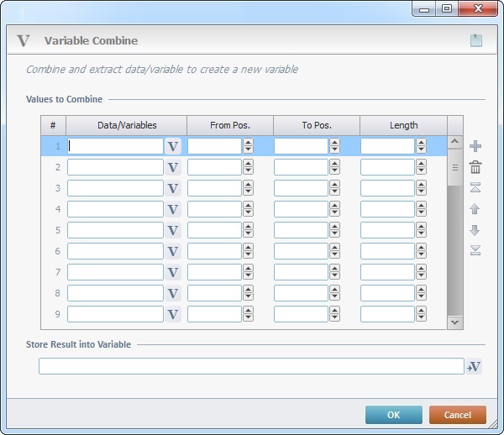Click the trash delete row icon

pyautogui.click(x=475, y=167)
